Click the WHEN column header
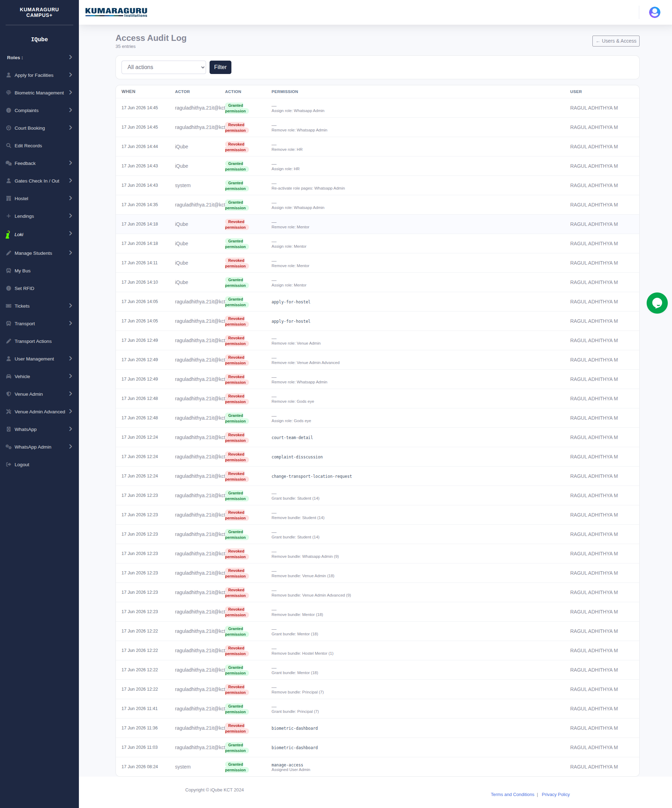The width and height of the screenshot is (672, 808). tap(129, 92)
